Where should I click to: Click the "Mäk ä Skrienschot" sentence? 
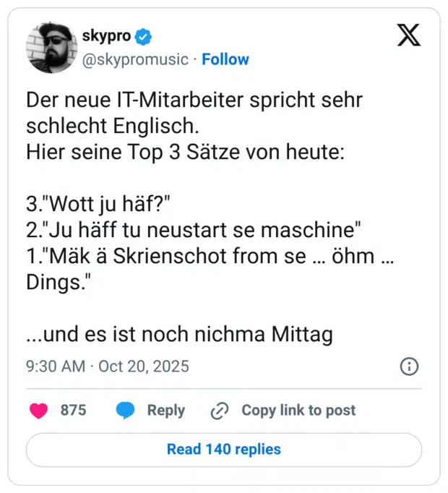[x=210, y=257]
